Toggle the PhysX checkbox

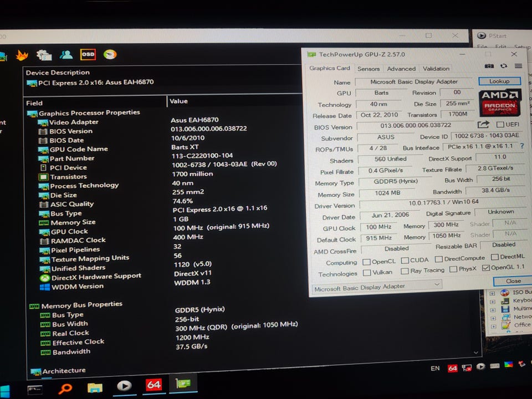(x=453, y=269)
